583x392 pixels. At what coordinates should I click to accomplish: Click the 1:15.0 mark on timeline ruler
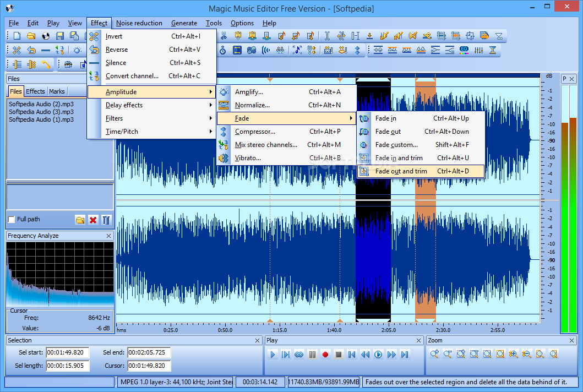(x=280, y=330)
